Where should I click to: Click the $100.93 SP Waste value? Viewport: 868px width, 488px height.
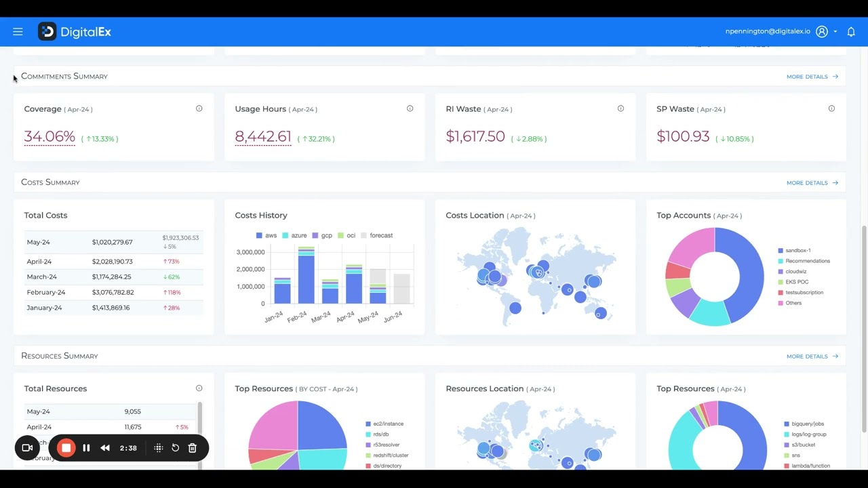[683, 137]
